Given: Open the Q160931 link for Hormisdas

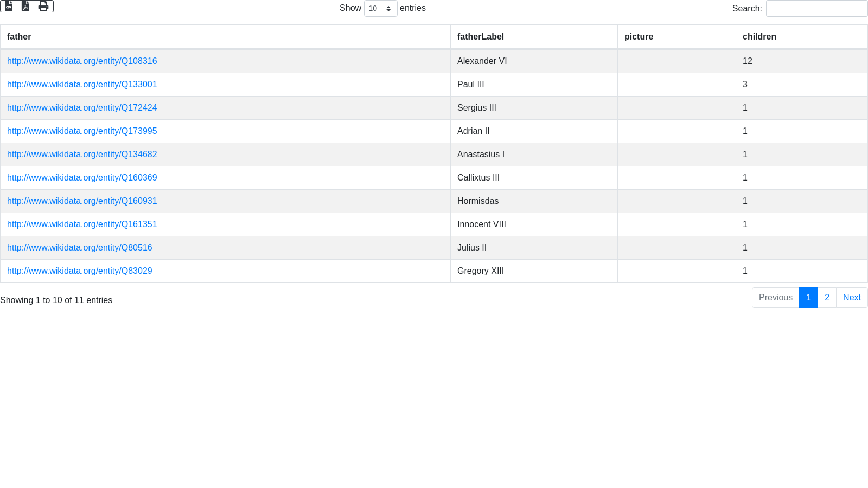Looking at the screenshot, I should click(82, 201).
